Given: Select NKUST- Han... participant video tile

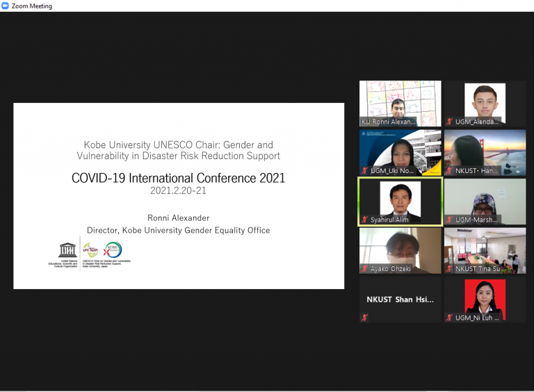Looking at the screenshot, I should pyautogui.click(x=485, y=152).
